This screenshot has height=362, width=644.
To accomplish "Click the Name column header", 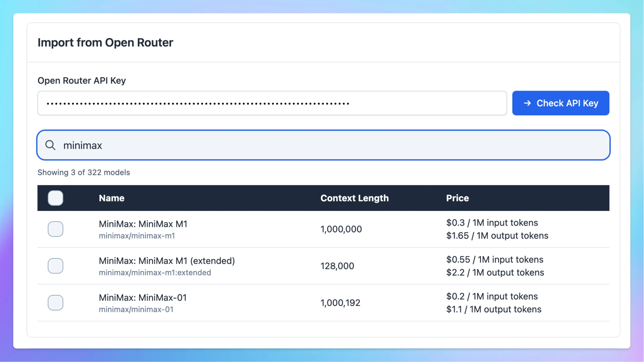I will 112,198.
